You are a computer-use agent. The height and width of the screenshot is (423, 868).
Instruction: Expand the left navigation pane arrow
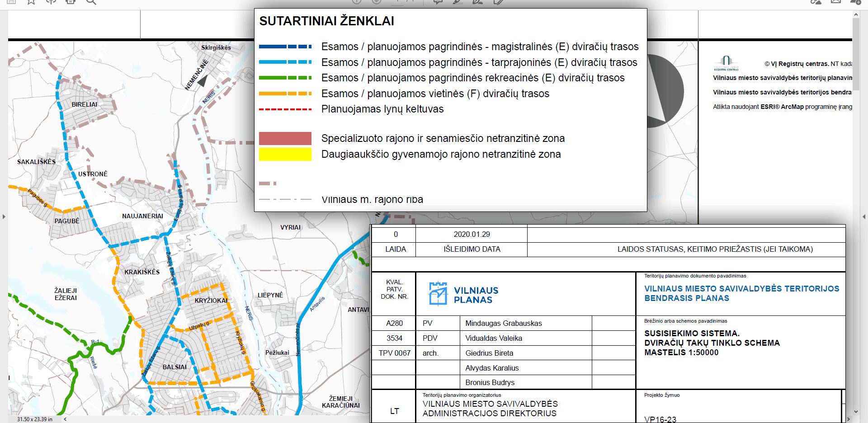click(4, 217)
